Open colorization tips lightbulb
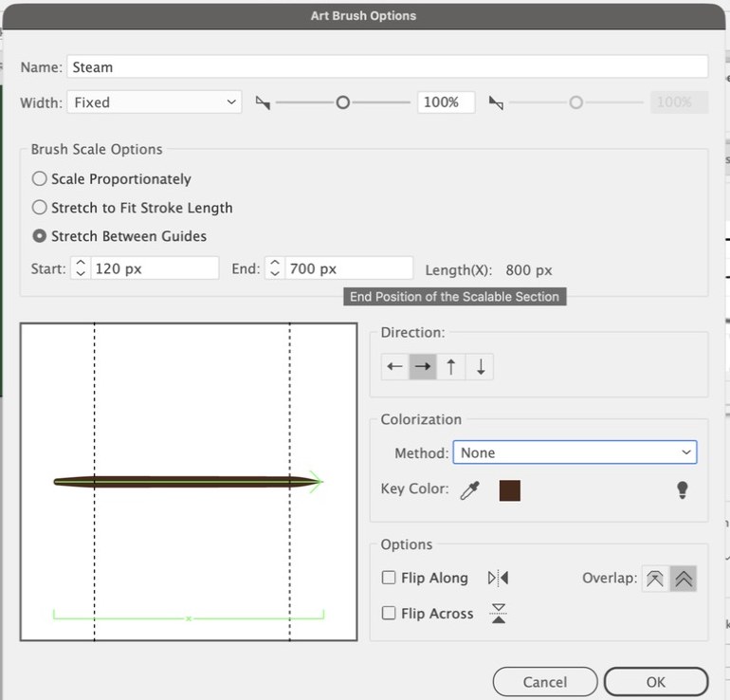730x700 pixels. coord(682,490)
